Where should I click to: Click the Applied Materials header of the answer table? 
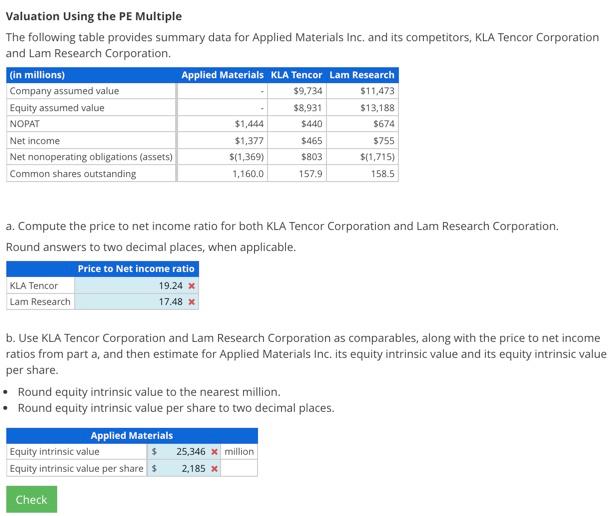(132, 435)
